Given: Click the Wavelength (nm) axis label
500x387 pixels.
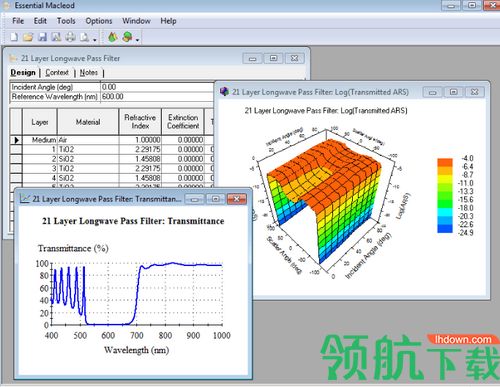Looking at the screenshot, I should [137, 350].
